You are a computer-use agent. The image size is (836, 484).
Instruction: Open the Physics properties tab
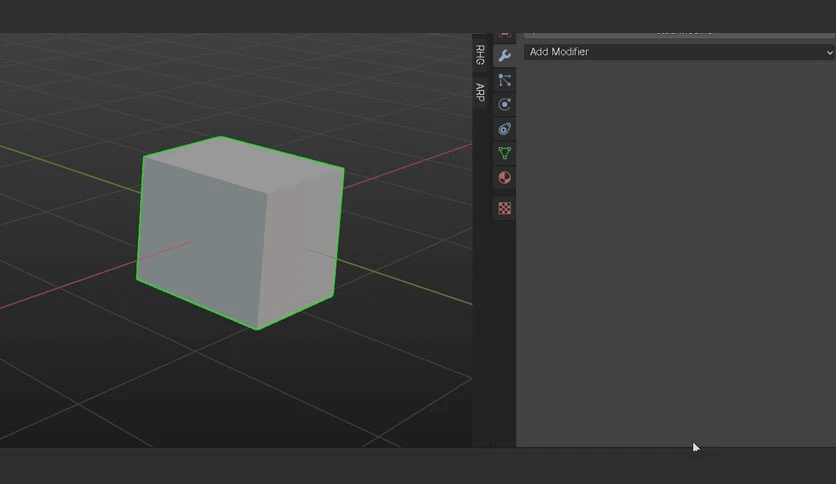[504, 104]
